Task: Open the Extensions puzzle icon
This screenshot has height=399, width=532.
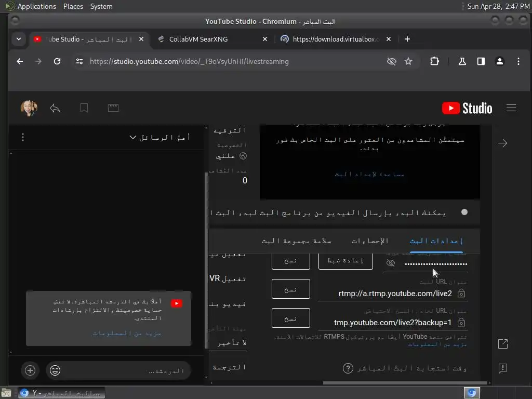Action: coord(435,61)
